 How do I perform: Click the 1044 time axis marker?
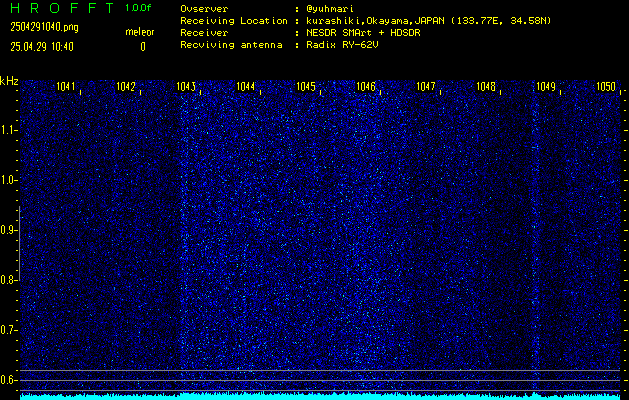[x=246, y=87]
